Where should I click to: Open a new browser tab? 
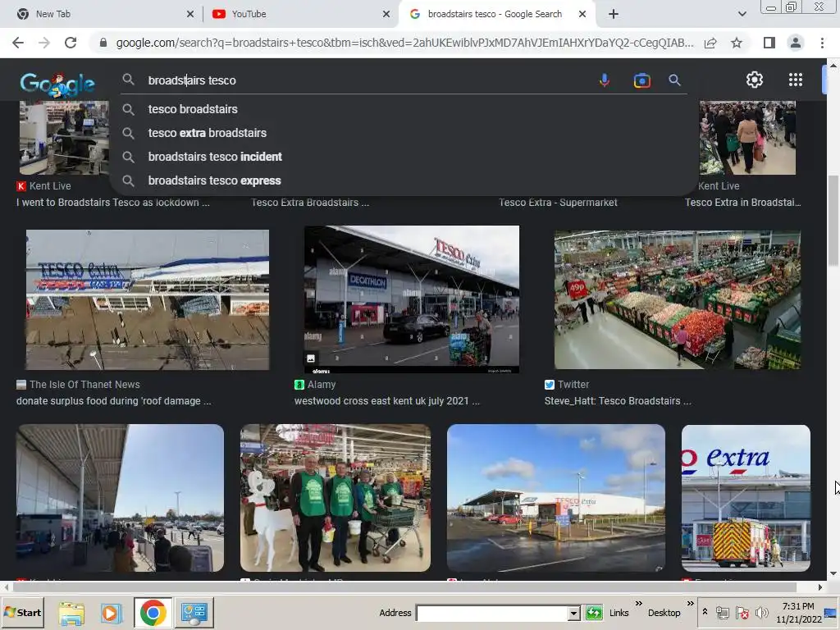pos(614,14)
